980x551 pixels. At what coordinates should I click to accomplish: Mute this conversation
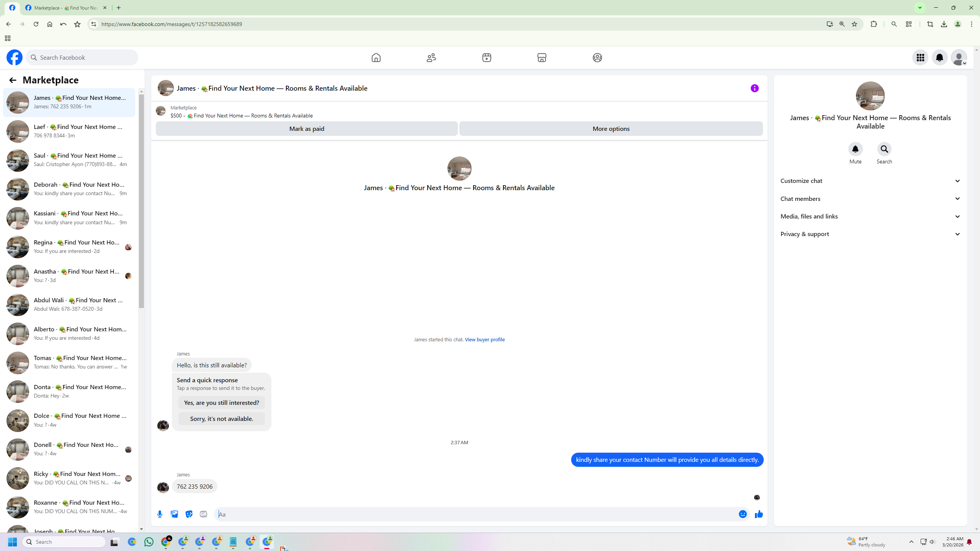855,149
